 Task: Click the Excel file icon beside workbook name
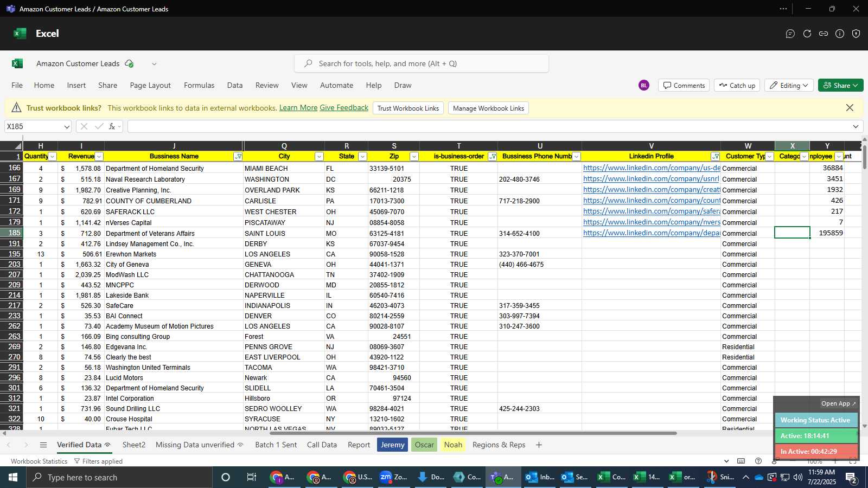coord(17,63)
